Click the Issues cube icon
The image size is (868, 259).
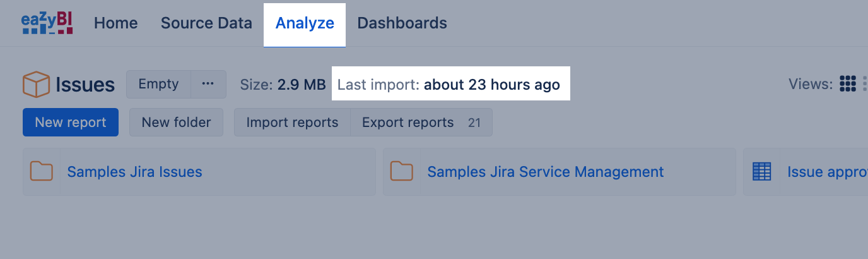click(x=36, y=85)
